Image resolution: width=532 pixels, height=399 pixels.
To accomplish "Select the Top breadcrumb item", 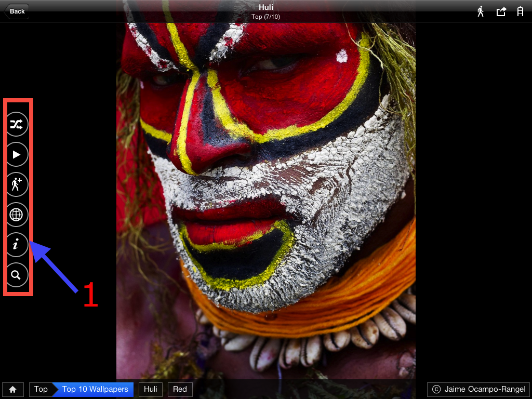I will (41, 389).
